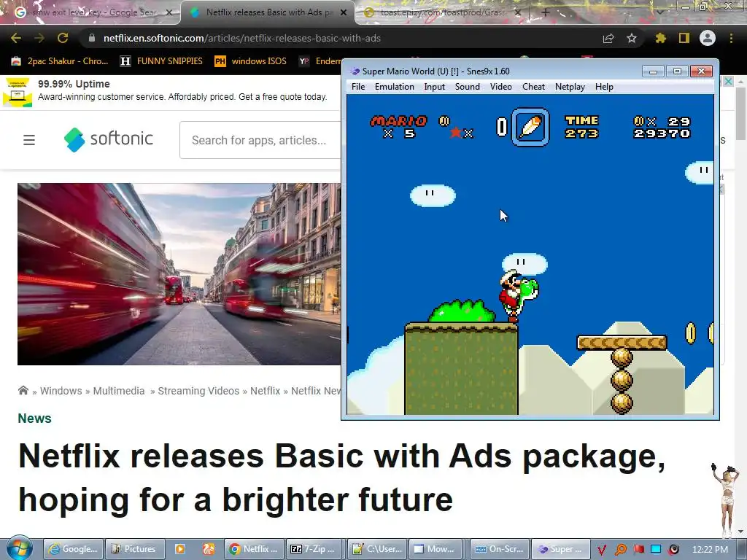Click the Snes9x title bar icon
747x560 pixels.
pos(355,71)
